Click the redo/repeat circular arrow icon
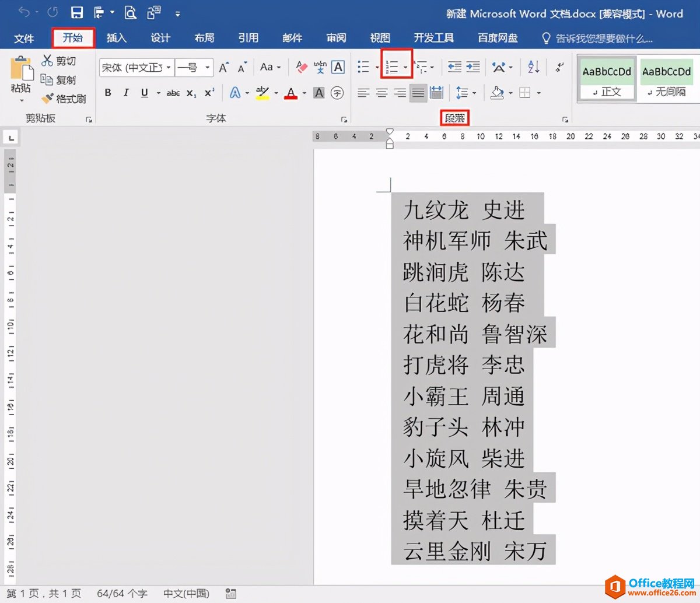This screenshot has width=700, height=603. (52, 12)
